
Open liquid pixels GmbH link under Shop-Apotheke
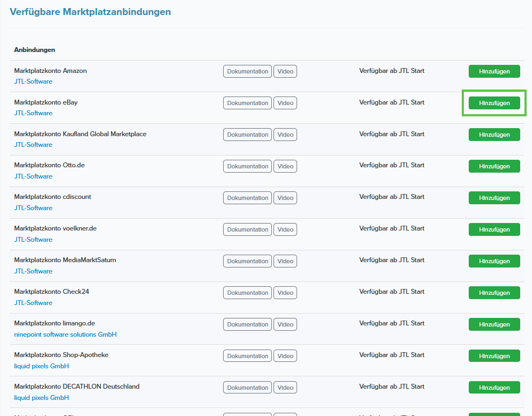(41, 366)
